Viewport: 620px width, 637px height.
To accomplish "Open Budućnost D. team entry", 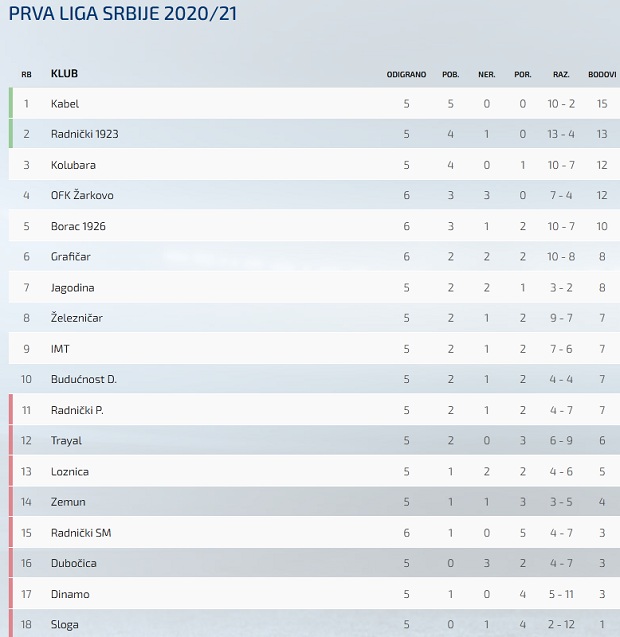I will coord(84,379).
